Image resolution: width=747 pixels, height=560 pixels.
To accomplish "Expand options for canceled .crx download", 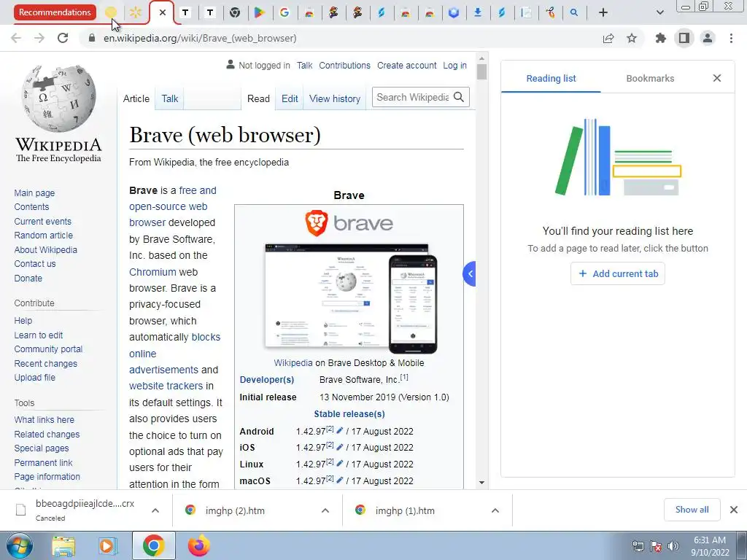I will 155,510.
